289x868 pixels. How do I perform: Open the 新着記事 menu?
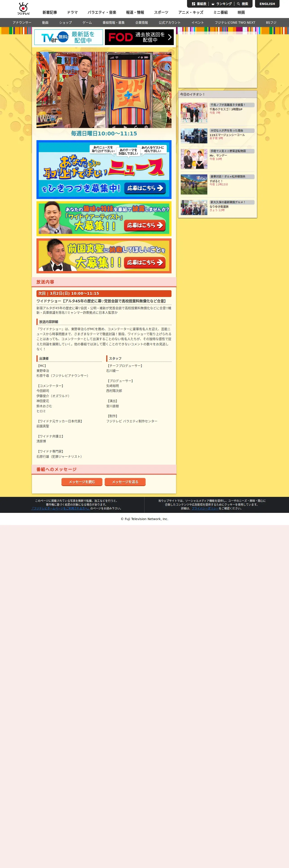coord(50,12)
